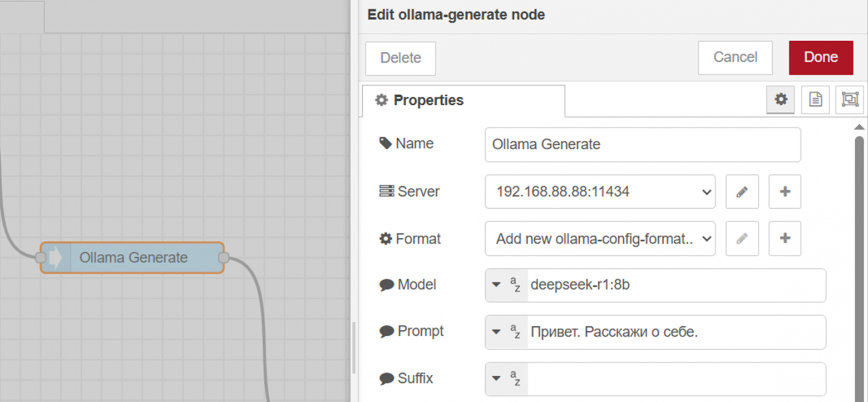868x402 pixels.
Task: Add a new format config with the plus icon
Action: [785, 238]
